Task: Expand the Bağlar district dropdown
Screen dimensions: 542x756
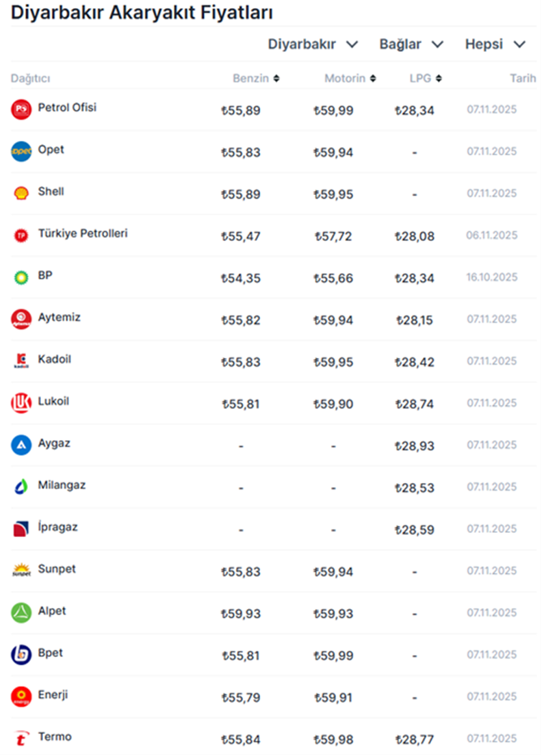Action: coord(411,44)
